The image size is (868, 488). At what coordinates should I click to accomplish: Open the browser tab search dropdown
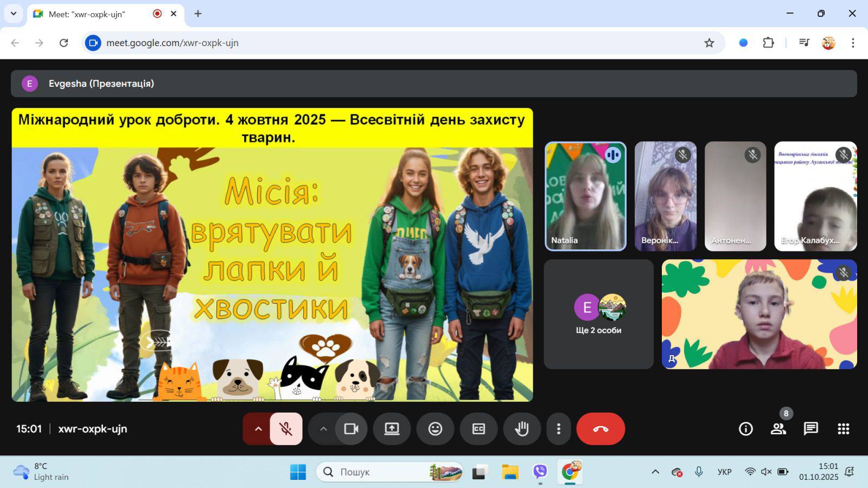pos(14,14)
